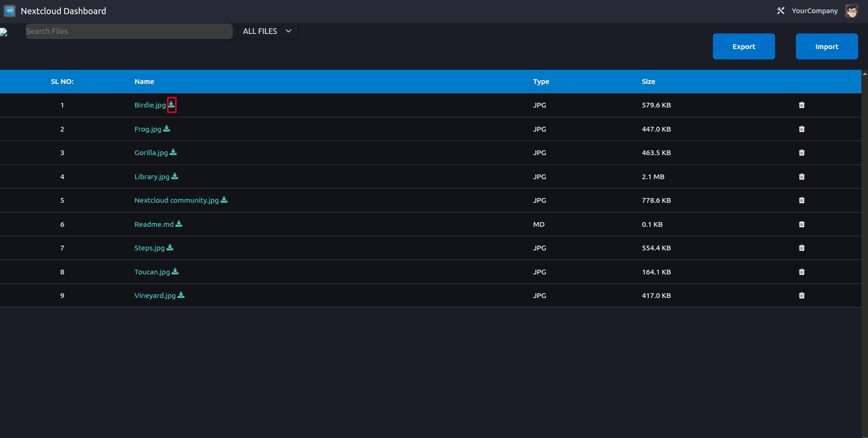Open the Readme.md file link

point(154,224)
